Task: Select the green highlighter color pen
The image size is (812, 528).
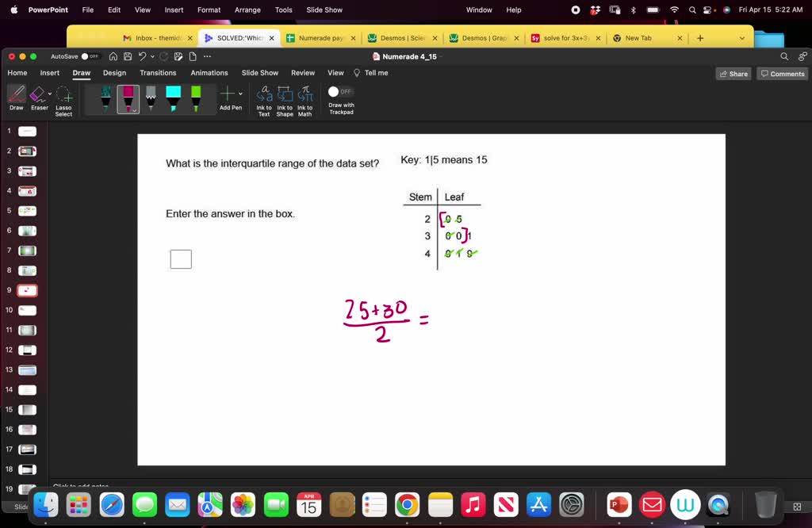Action: point(197,97)
